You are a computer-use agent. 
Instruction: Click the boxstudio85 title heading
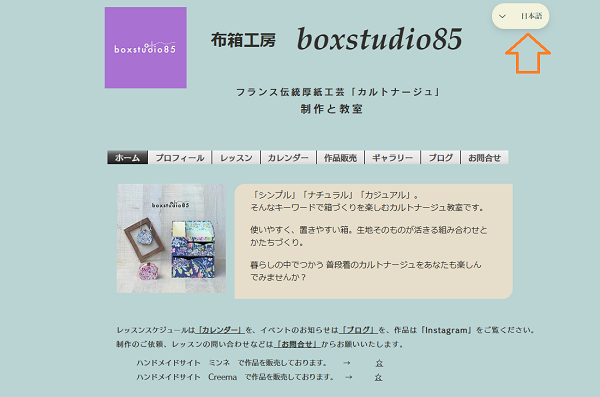pyautogui.click(x=380, y=39)
